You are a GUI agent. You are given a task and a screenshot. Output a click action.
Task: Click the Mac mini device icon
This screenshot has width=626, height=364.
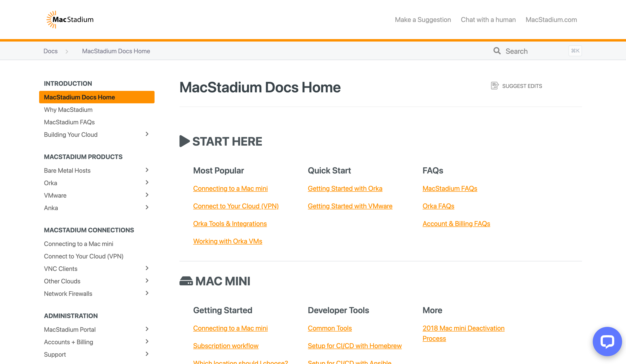click(186, 281)
